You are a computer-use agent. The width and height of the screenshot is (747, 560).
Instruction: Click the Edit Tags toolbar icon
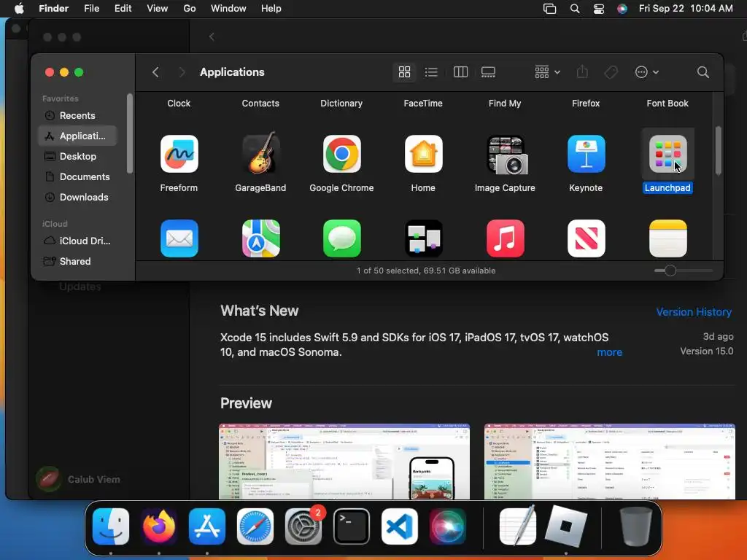[611, 72]
